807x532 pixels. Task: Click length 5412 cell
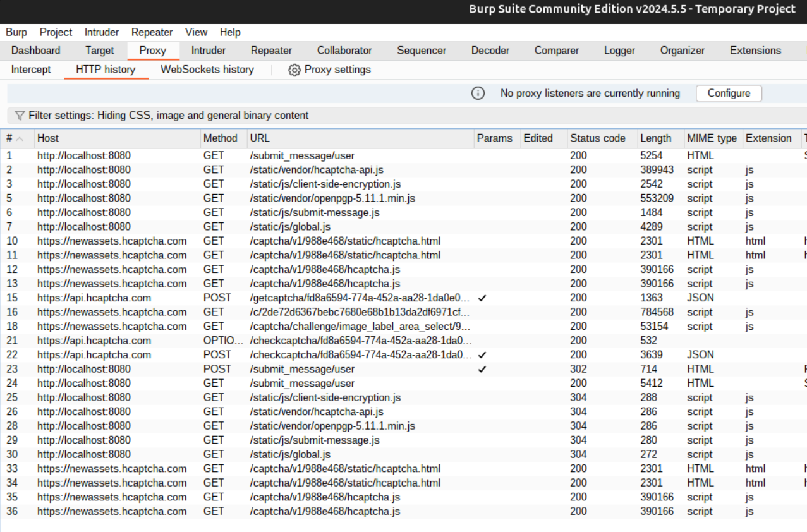(x=652, y=383)
